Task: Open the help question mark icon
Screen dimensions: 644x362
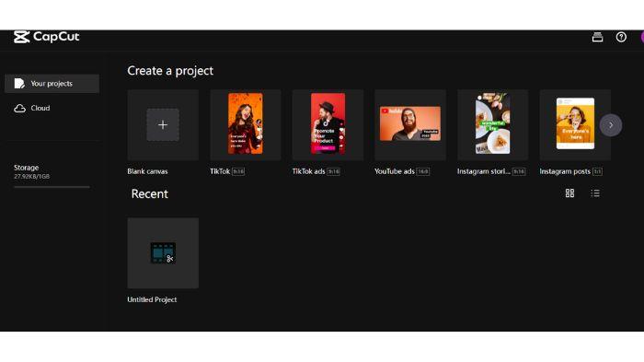Action: pos(621,37)
